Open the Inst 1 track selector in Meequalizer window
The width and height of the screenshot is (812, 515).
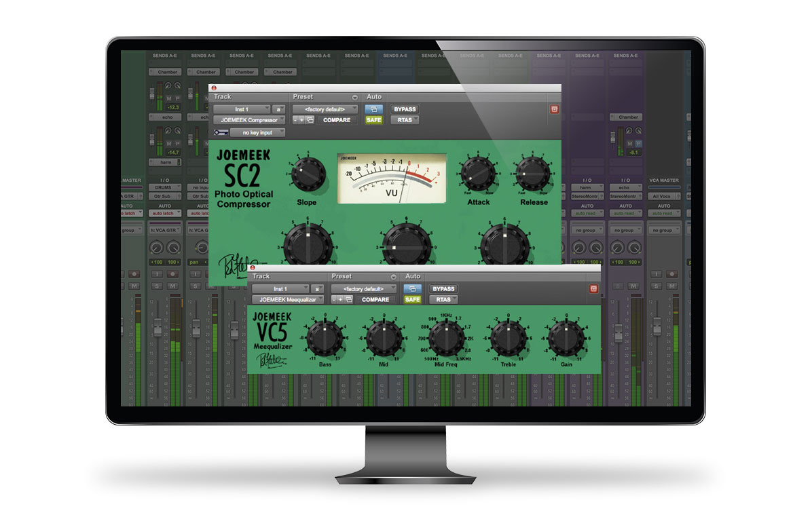(x=280, y=289)
